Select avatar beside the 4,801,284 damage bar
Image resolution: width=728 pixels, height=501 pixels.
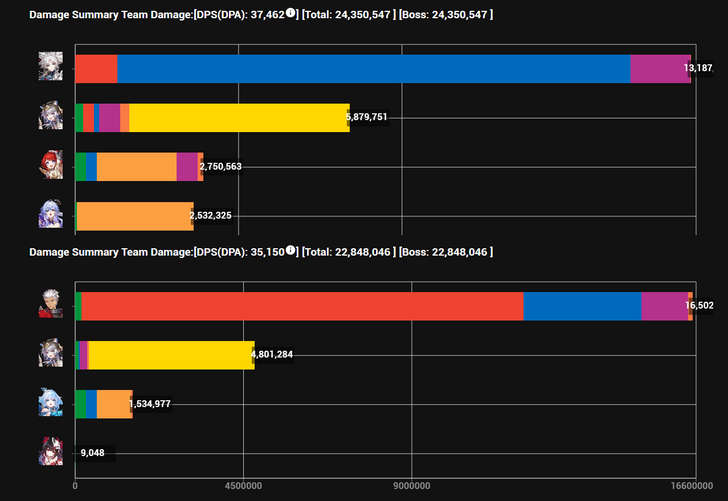pyautogui.click(x=50, y=354)
